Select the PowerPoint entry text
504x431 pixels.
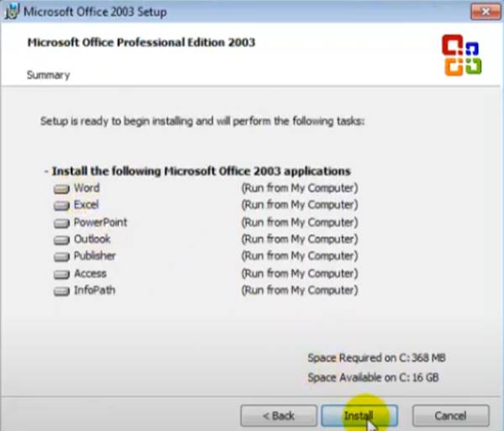pyautogui.click(x=101, y=222)
